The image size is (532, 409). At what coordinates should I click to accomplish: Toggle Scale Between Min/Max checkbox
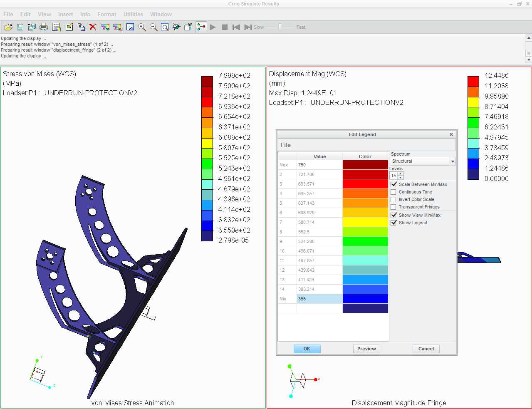(393, 184)
